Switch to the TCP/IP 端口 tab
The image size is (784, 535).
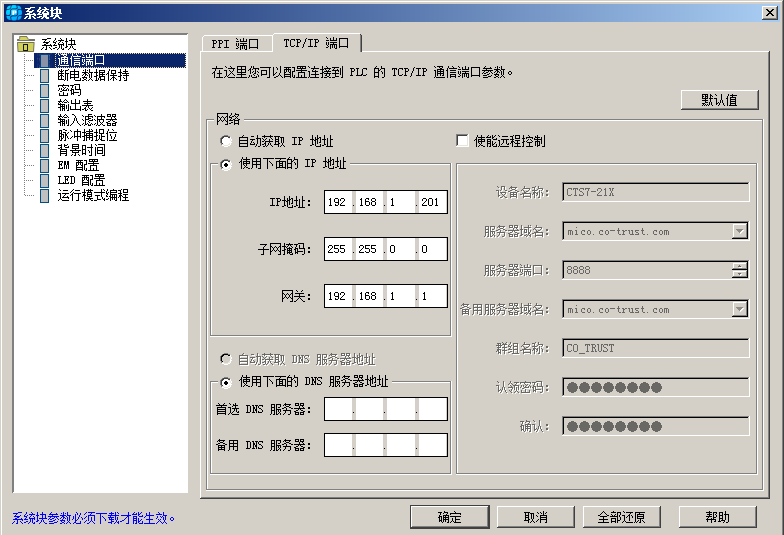click(x=316, y=44)
